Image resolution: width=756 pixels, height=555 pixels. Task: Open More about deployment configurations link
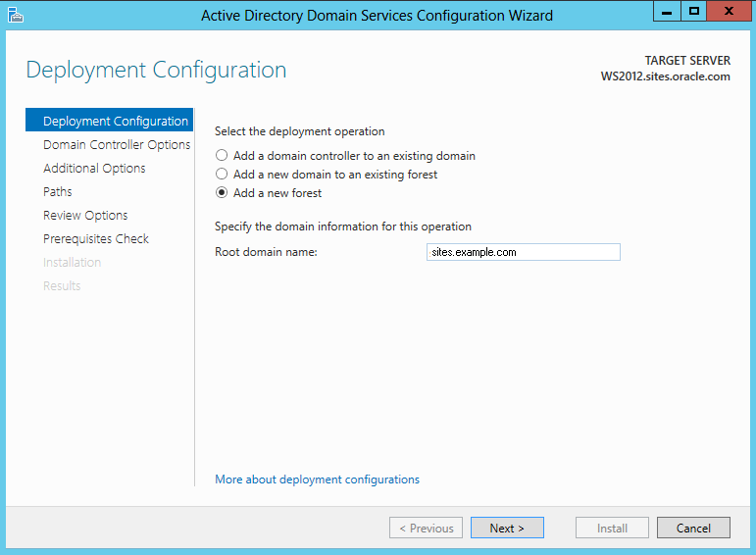tap(317, 479)
